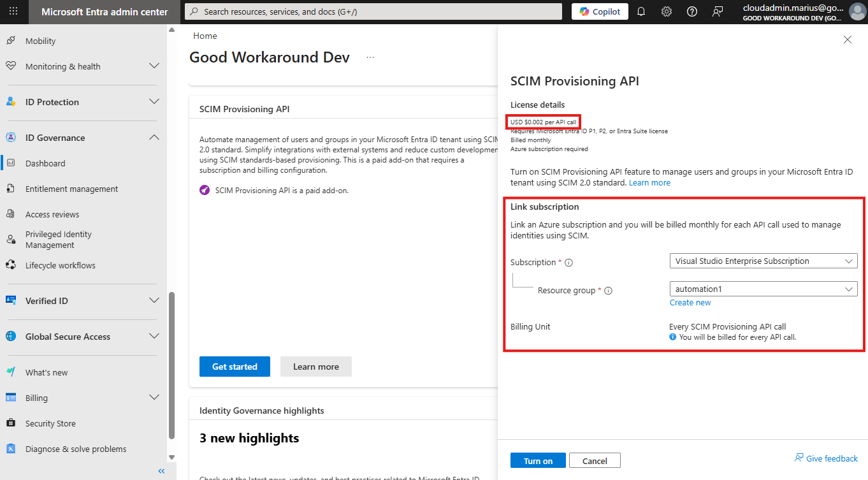Viewport: 868px width, 480px height.
Task: Select Access reviews in sidebar
Action: click(x=52, y=214)
